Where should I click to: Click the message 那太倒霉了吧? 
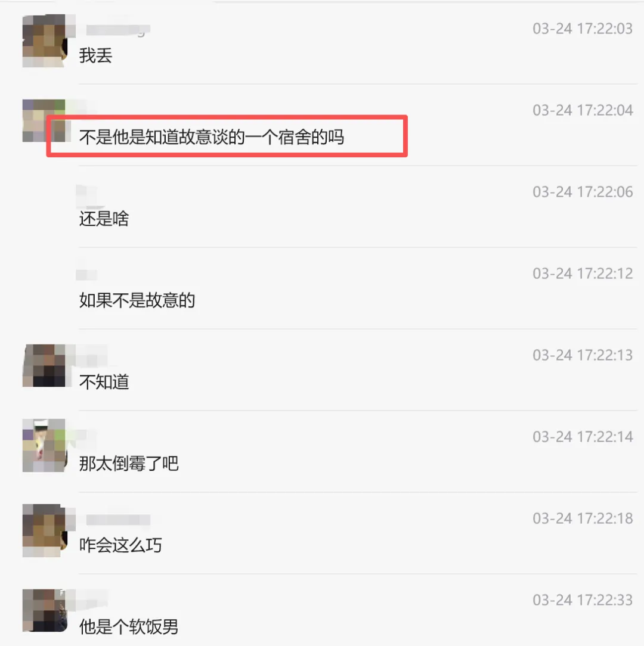(129, 464)
